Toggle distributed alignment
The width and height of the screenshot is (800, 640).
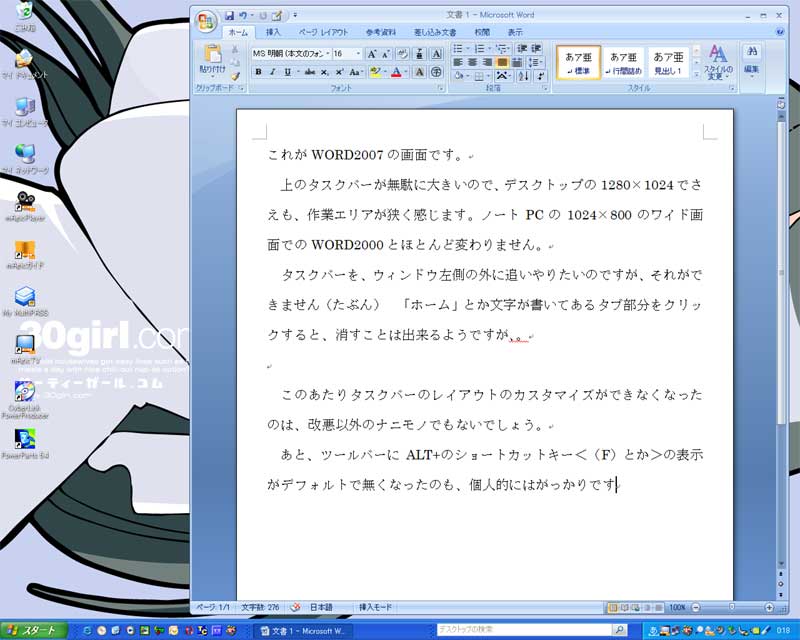[x=517, y=62]
